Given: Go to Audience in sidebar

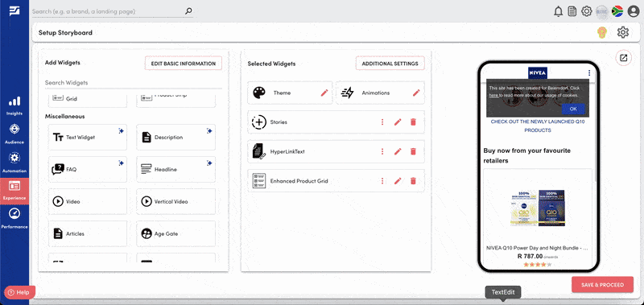Looking at the screenshot, I should pos(14,134).
